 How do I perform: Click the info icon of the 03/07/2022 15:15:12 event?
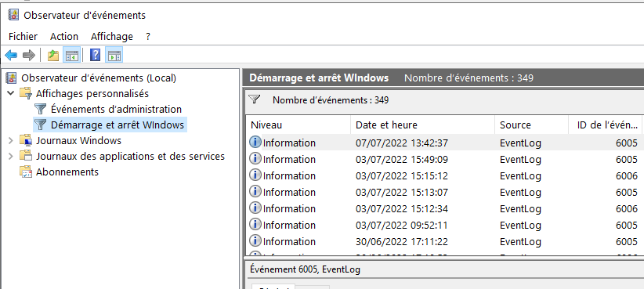click(255, 175)
